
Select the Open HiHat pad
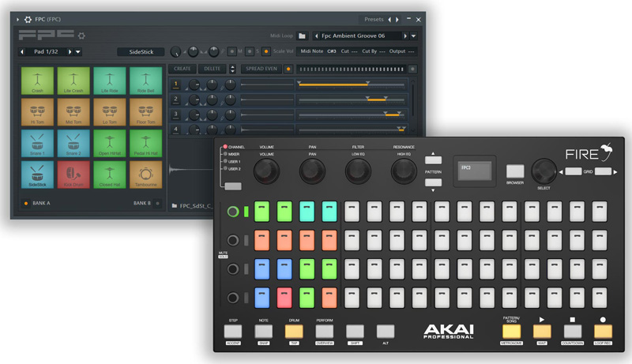(x=110, y=144)
